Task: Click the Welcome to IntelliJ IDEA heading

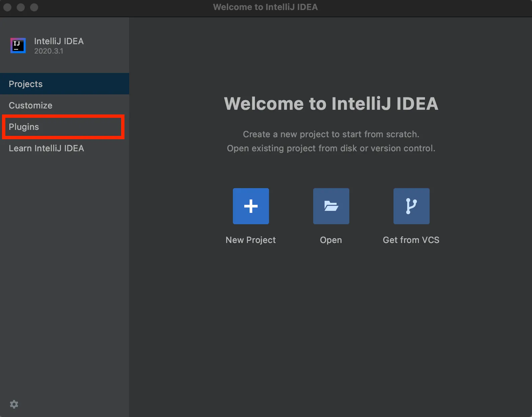Action: pos(331,103)
